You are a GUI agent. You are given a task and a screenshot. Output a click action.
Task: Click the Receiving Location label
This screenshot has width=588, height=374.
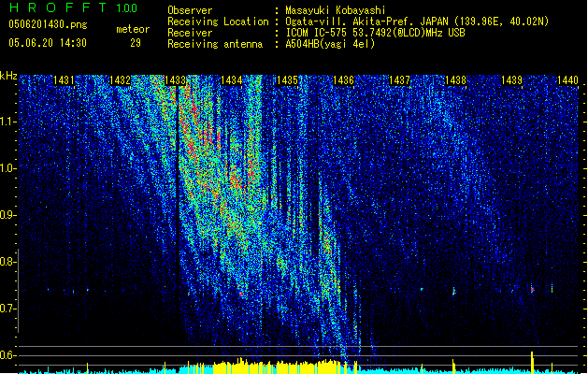click(x=218, y=22)
